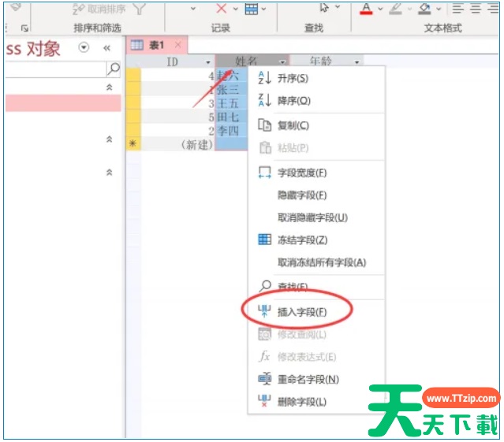504x442 pixels.
Task: Click 田七 name cell
Action: coord(231,117)
